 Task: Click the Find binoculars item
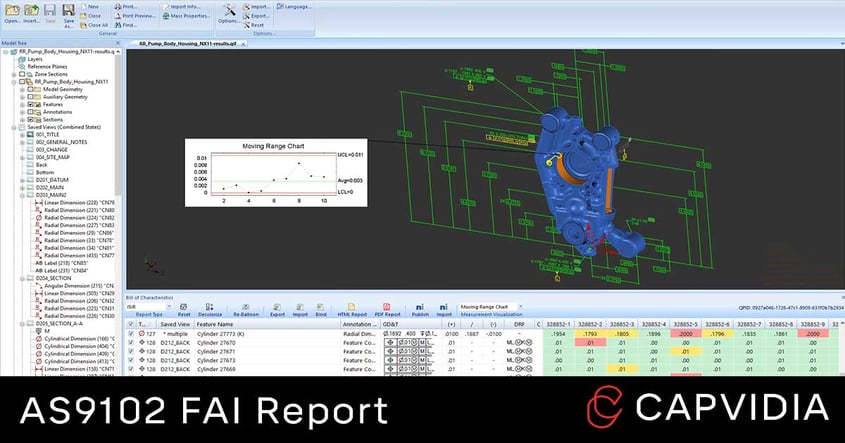125,25
